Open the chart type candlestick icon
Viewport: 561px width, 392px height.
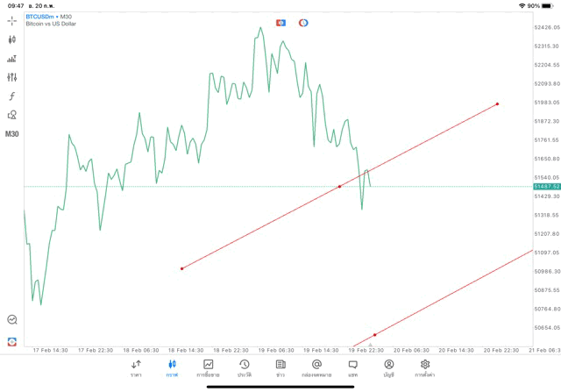coord(12,39)
